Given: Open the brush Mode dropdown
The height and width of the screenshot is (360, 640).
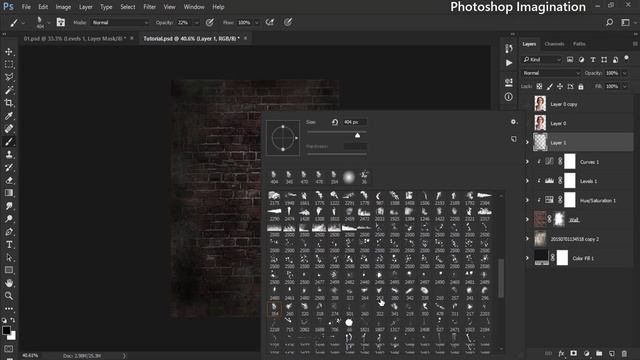Looking at the screenshot, I should pos(120,22).
